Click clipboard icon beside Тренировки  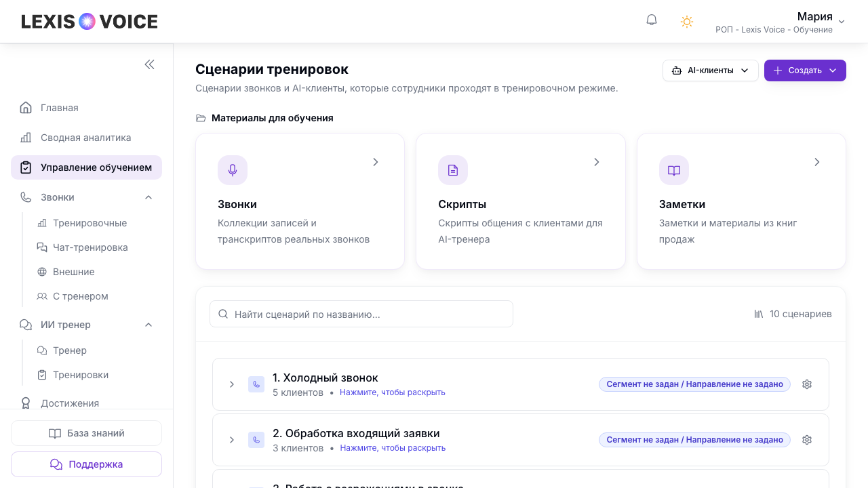[x=42, y=375]
